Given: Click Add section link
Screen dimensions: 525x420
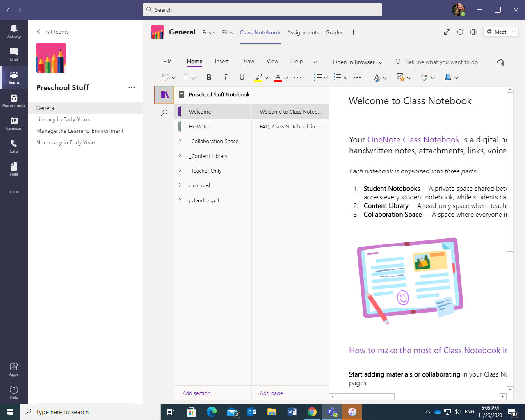Looking at the screenshot, I should tap(196, 393).
